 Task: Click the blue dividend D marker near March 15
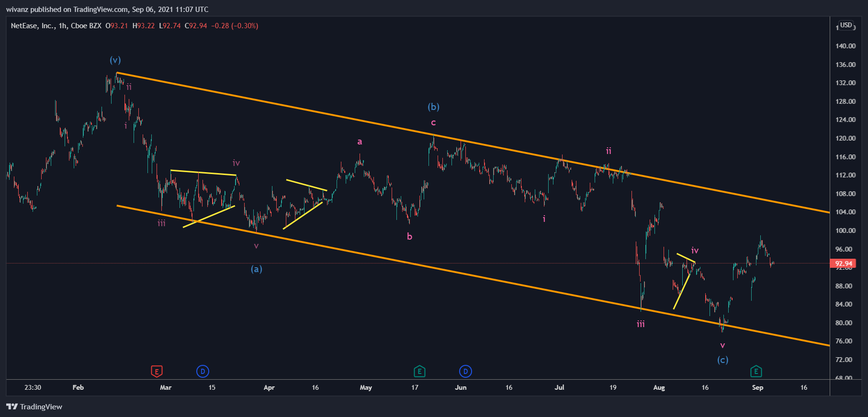point(203,371)
